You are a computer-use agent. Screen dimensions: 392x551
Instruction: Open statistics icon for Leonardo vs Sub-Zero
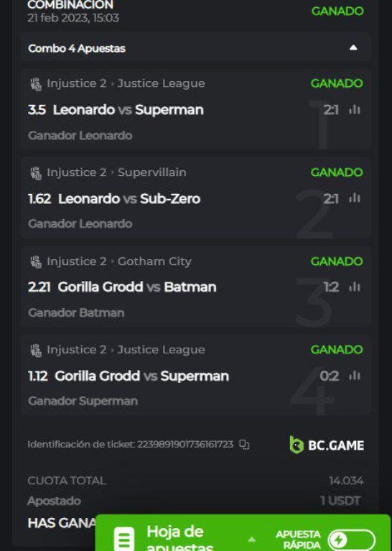point(355,198)
